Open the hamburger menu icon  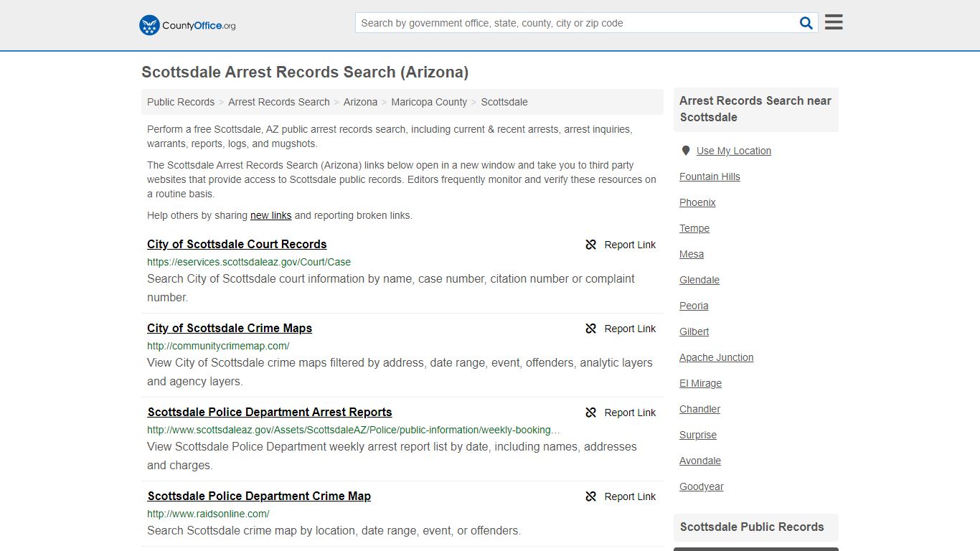coord(834,22)
